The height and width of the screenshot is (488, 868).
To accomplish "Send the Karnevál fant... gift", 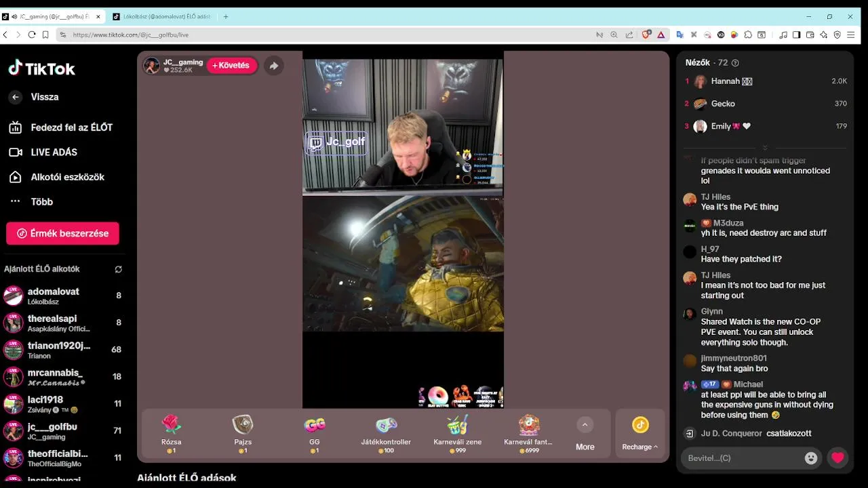I will [x=528, y=434].
